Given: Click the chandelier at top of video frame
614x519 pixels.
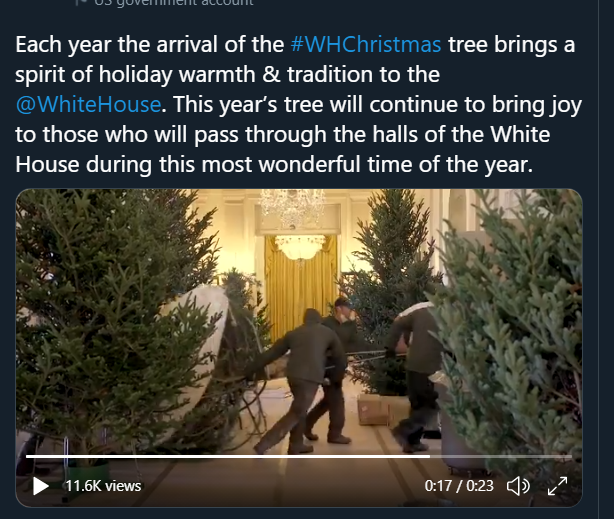Looking at the screenshot, I should click(293, 208).
